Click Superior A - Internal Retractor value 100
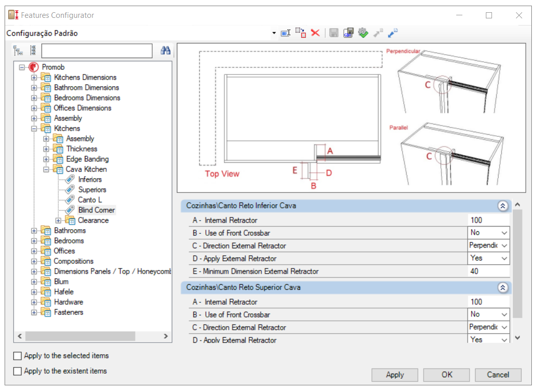539x392 pixels. point(488,302)
